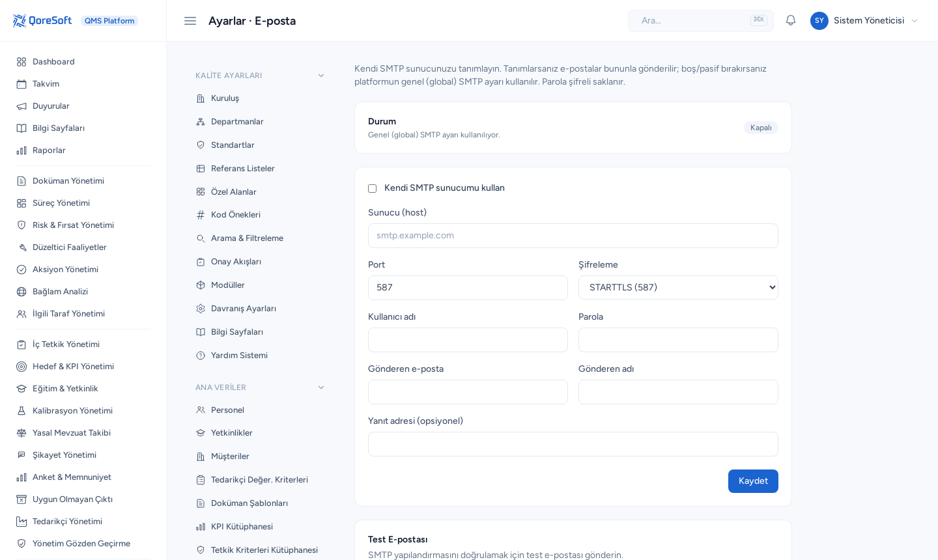Click the Kod Önekleri hash icon

[201, 215]
